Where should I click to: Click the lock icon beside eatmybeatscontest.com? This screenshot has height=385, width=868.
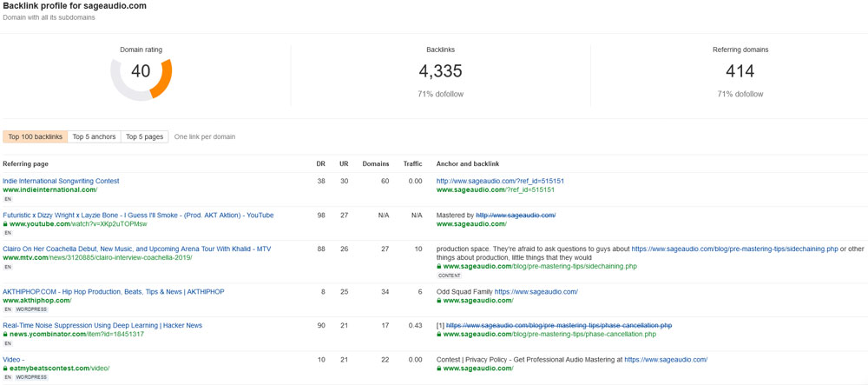[x=5, y=368]
